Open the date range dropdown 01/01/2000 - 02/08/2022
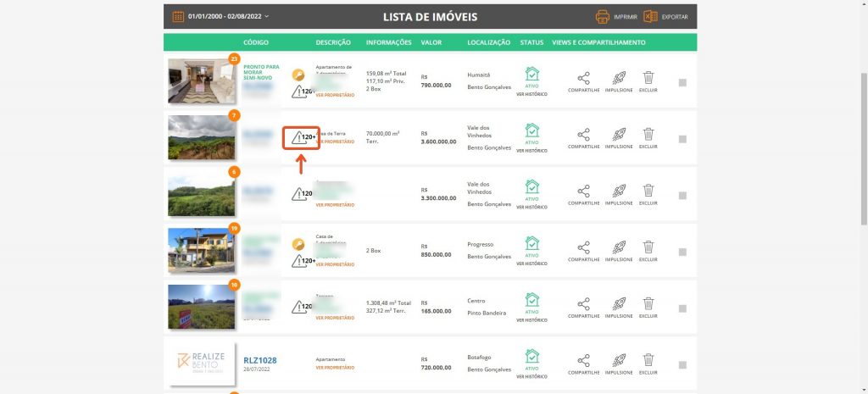This screenshot has height=394, width=868. click(x=229, y=16)
